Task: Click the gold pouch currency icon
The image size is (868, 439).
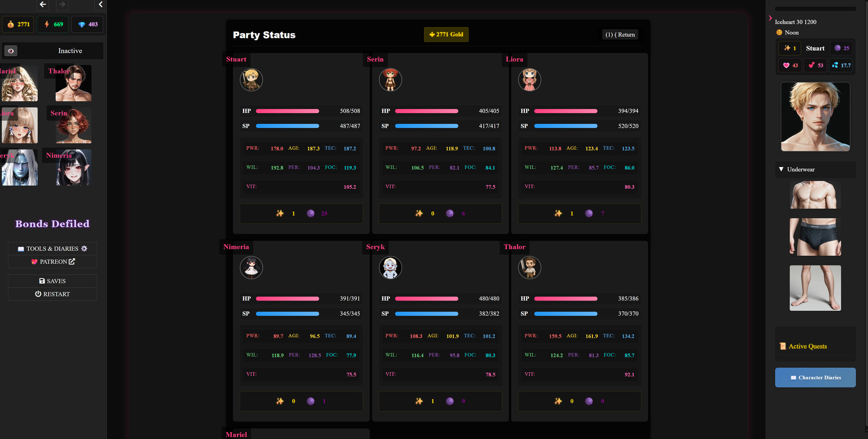Action: click(x=10, y=24)
